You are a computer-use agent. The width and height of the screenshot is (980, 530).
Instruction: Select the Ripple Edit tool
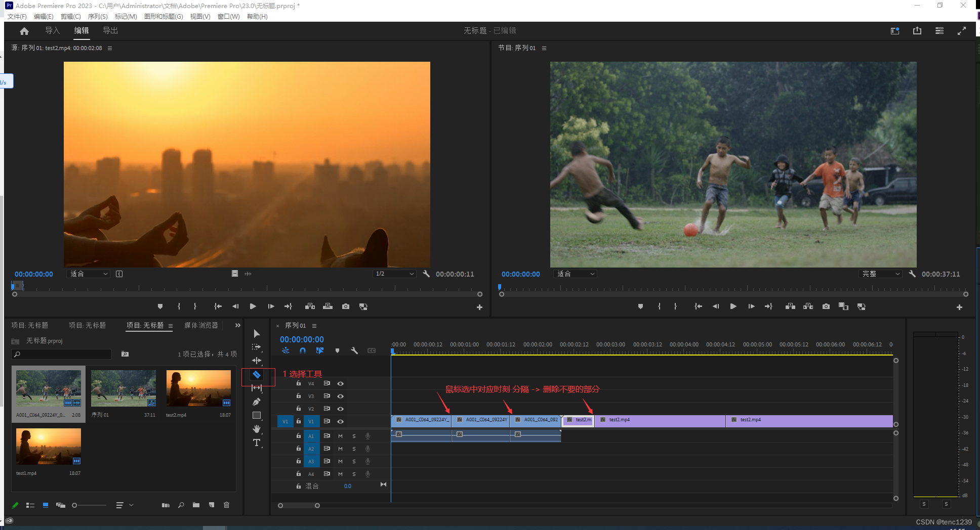(x=257, y=361)
